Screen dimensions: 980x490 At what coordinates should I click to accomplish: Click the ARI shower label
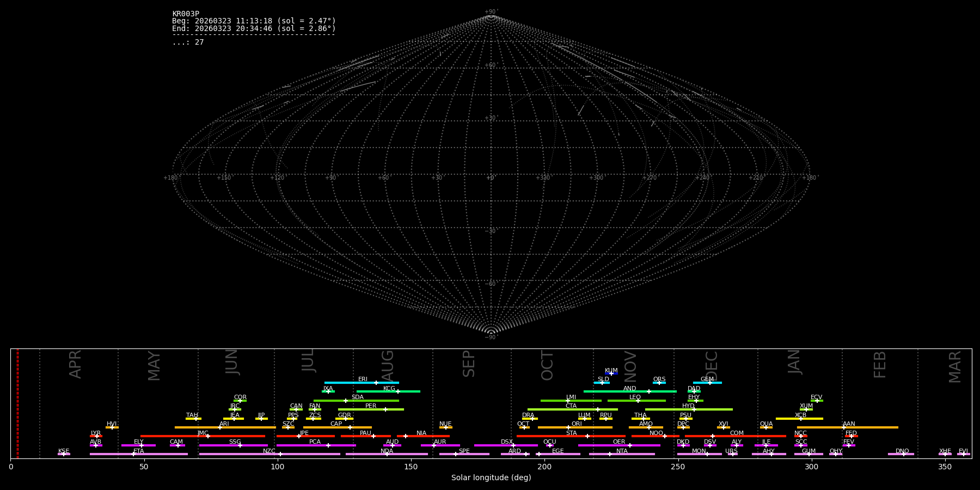[x=224, y=424]
